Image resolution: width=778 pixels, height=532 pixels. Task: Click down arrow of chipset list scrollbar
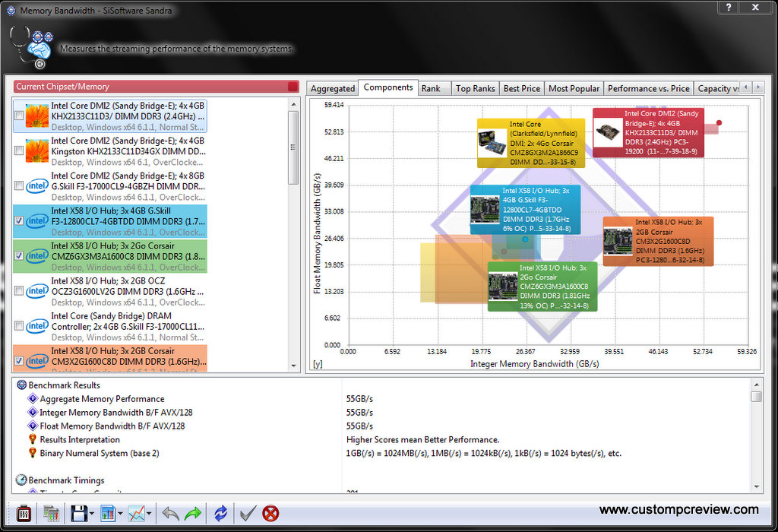point(294,366)
